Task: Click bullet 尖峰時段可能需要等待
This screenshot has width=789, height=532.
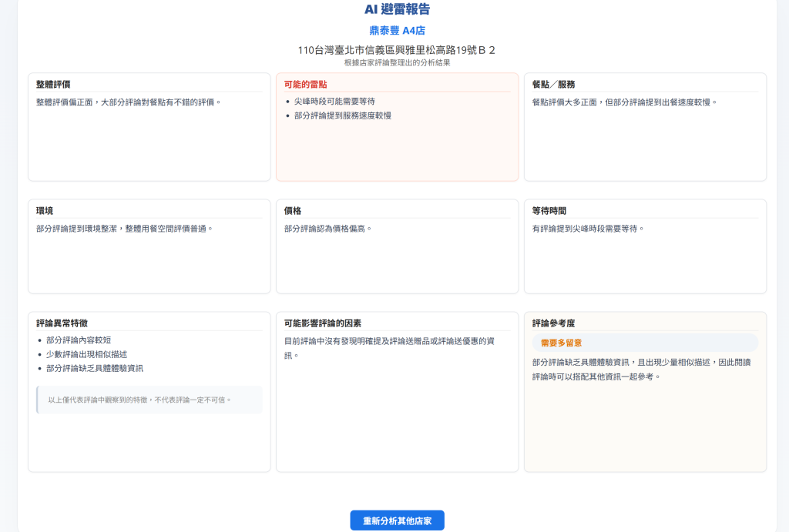Action: [x=334, y=102]
